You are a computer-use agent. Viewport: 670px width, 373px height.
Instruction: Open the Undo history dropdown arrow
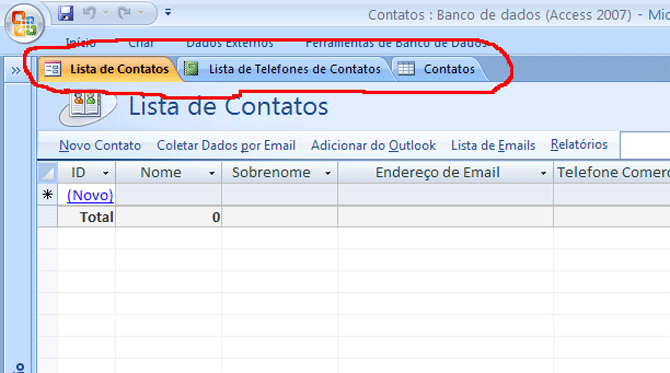click(106, 13)
